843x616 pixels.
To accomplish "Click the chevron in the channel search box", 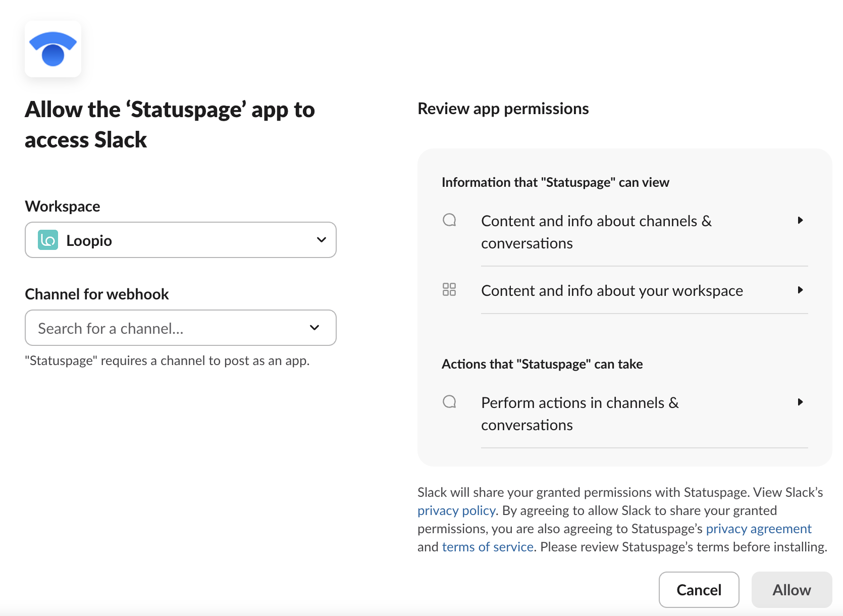I will click(314, 328).
